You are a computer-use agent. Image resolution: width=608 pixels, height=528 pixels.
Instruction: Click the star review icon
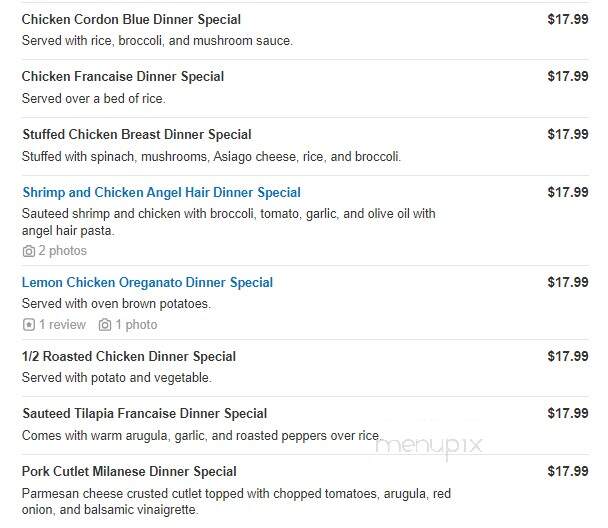[x=29, y=324]
